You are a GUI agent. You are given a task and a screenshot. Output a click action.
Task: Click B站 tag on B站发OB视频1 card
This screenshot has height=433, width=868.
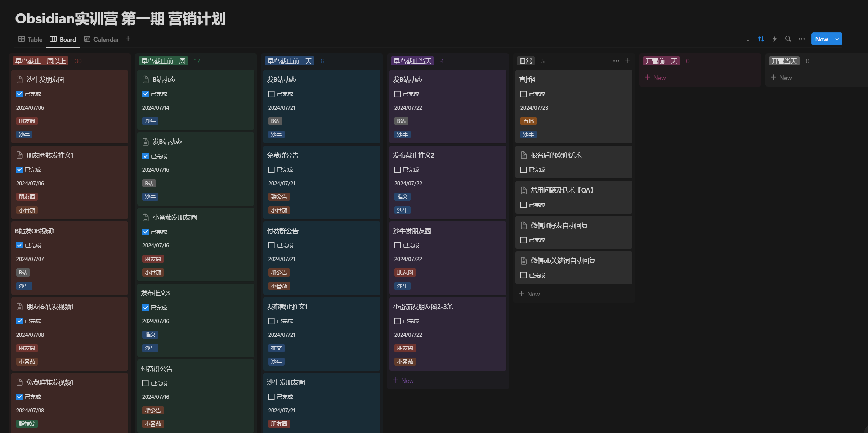pos(23,273)
